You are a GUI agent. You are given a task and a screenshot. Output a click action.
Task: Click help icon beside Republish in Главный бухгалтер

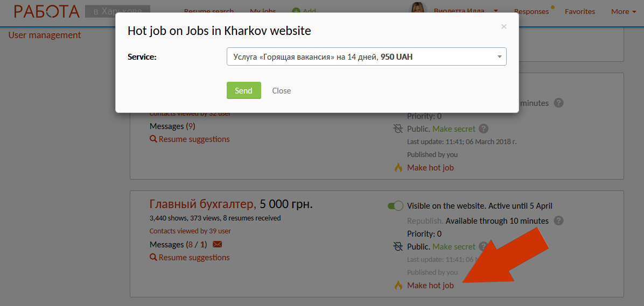click(558, 221)
